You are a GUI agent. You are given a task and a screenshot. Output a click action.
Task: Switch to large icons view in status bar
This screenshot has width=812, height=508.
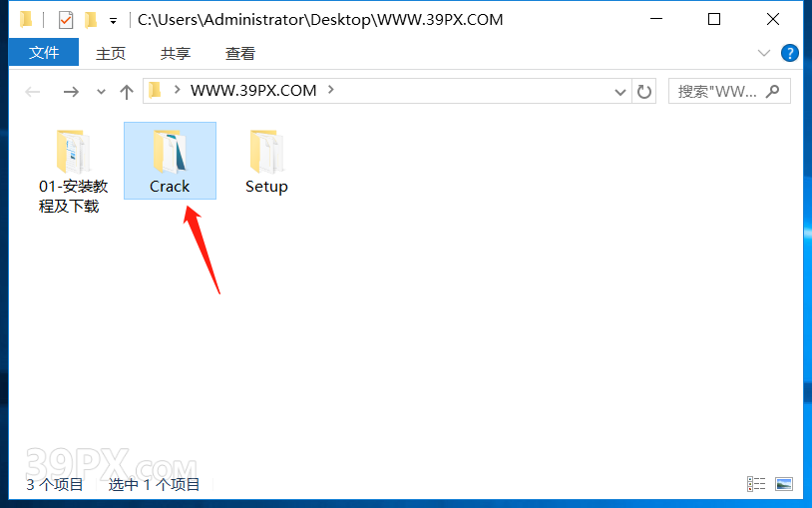pos(784,484)
